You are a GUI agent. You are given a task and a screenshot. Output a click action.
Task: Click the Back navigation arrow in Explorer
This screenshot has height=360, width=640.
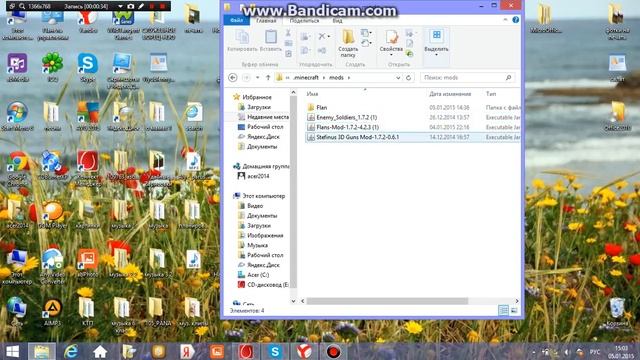233,78
